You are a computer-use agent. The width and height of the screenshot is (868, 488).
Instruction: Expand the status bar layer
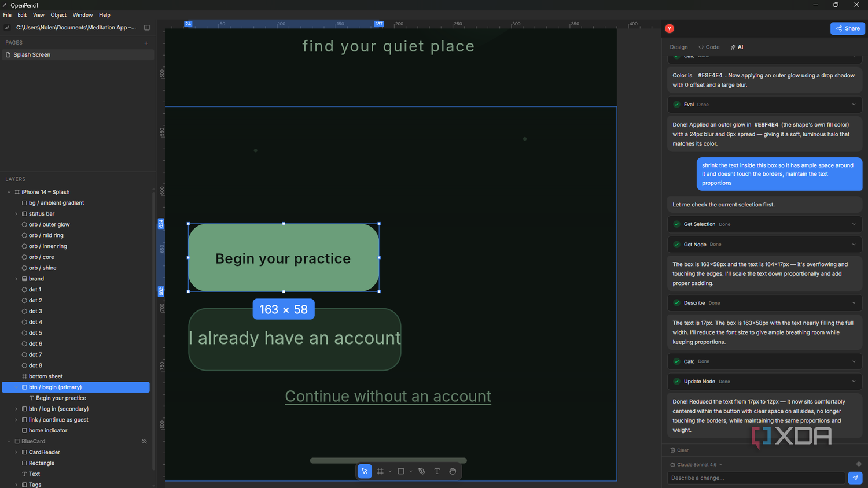16,214
